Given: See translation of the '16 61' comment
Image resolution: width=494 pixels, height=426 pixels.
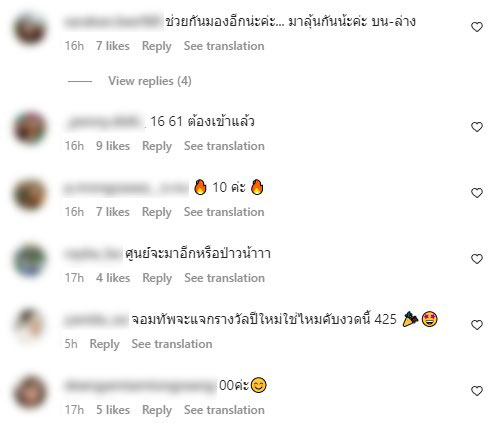Looking at the screenshot, I should [224, 146].
